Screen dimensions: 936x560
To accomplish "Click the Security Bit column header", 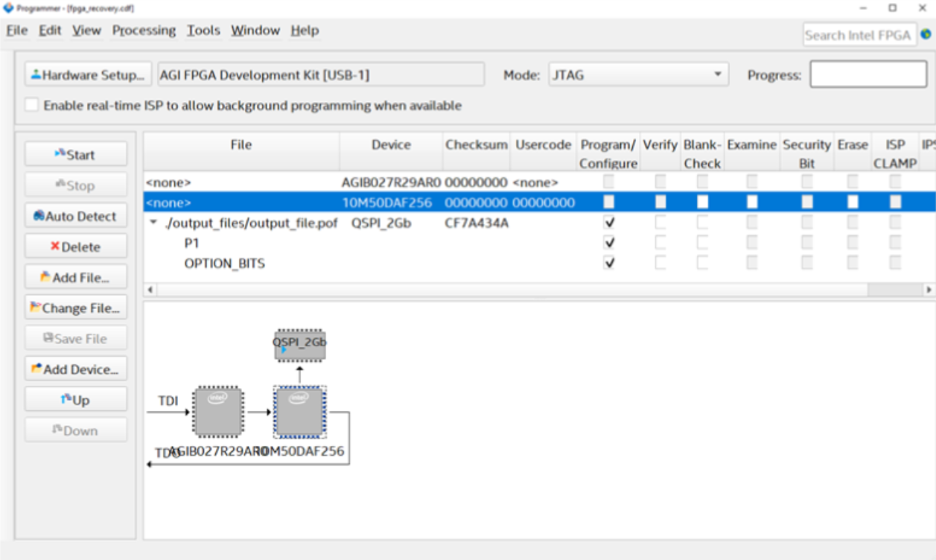I will click(x=806, y=153).
